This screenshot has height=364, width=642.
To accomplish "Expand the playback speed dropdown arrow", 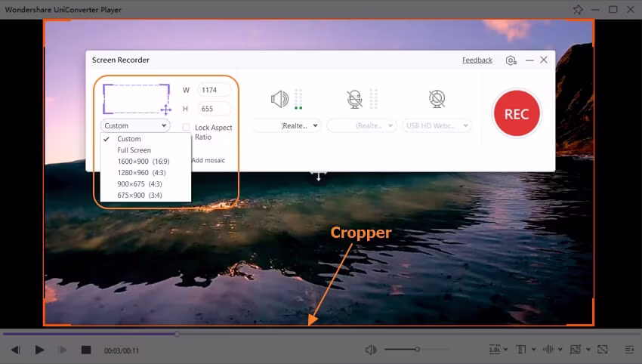I will point(505,350).
